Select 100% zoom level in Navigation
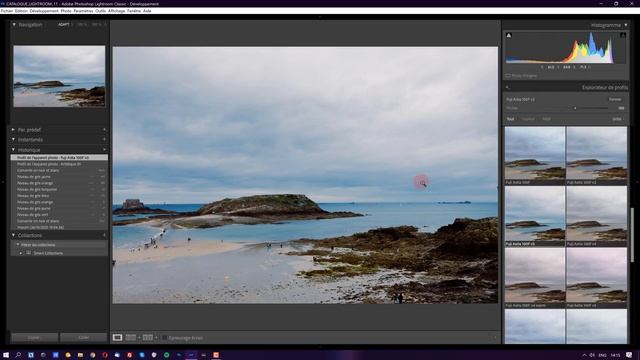This screenshot has height=360, width=640. [x=82, y=24]
